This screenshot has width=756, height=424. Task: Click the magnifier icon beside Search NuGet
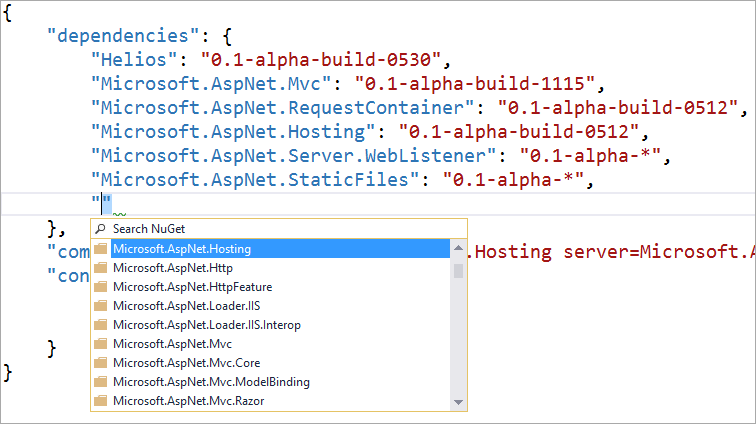pos(100,229)
